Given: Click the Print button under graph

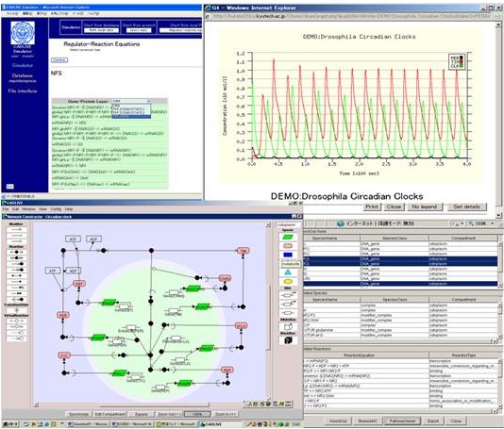Looking at the screenshot, I should [x=372, y=206].
